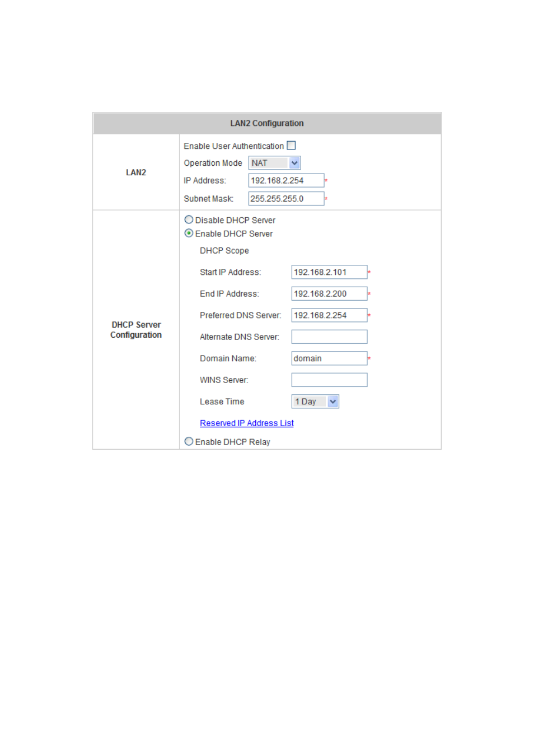Click the Domain Name input field
The image size is (534, 756).
pos(329,358)
